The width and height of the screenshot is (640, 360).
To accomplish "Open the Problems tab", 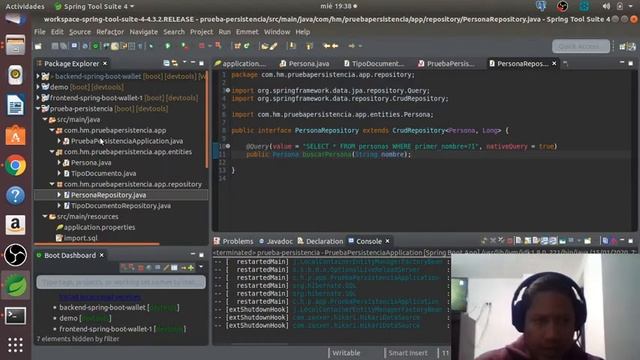I will coord(233,241).
